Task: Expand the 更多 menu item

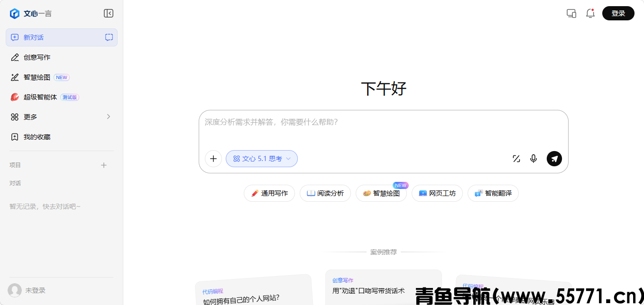Action: (61, 117)
